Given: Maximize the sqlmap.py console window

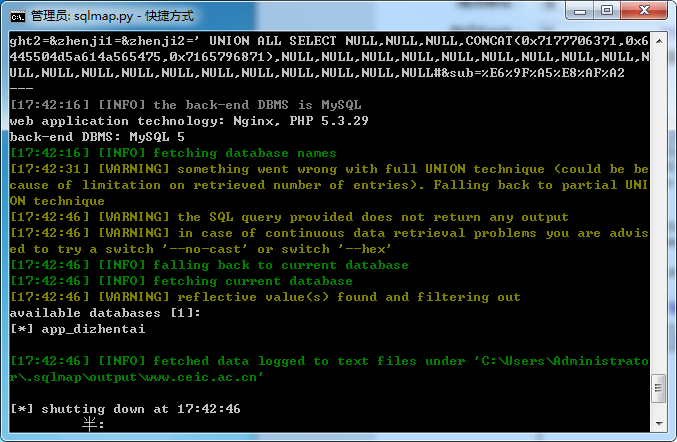Looking at the screenshot, I should (x=607, y=10).
